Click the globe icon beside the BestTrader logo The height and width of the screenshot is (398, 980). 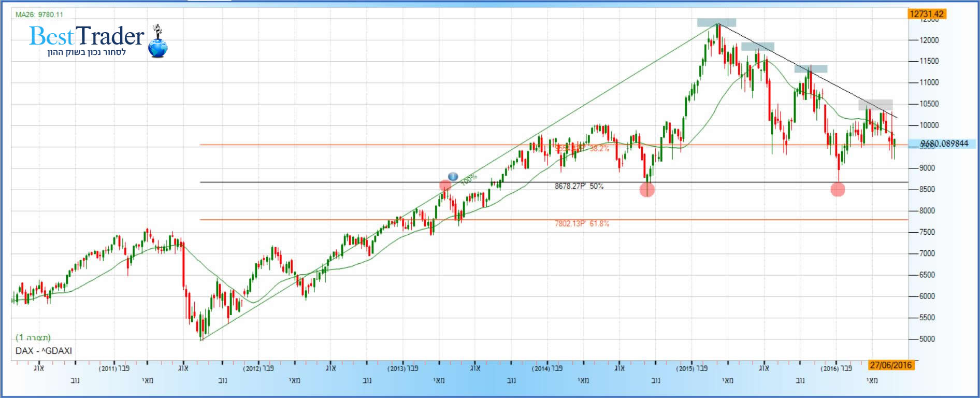pyautogui.click(x=158, y=48)
